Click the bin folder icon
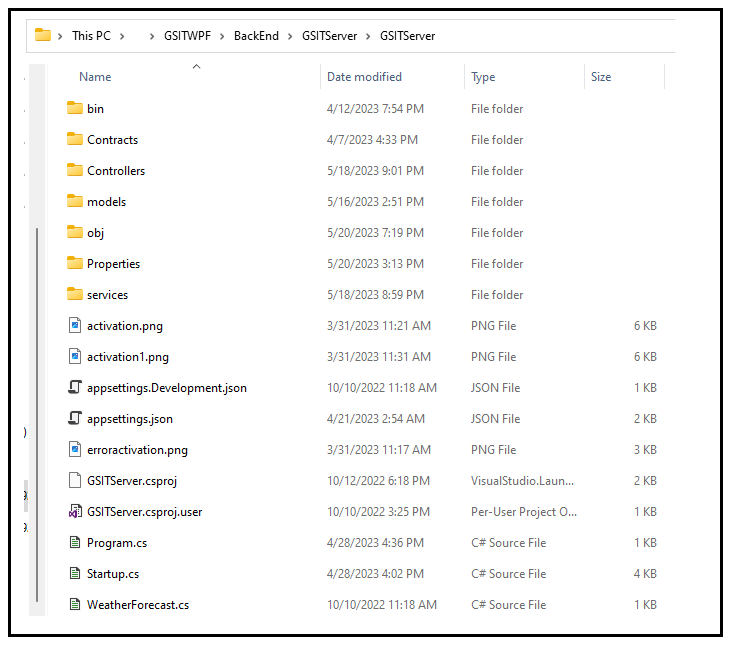This screenshot has height=650, width=736. click(75, 108)
